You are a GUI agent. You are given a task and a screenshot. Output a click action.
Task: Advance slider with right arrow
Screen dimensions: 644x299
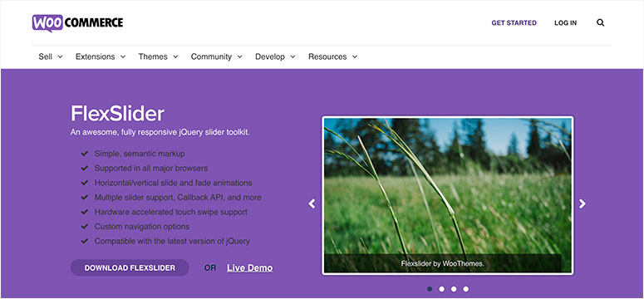pyautogui.click(x=583, y=203)
